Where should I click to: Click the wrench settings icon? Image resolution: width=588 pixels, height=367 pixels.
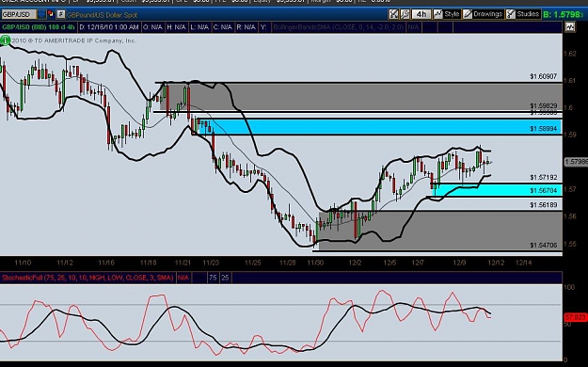click(405, 14)
